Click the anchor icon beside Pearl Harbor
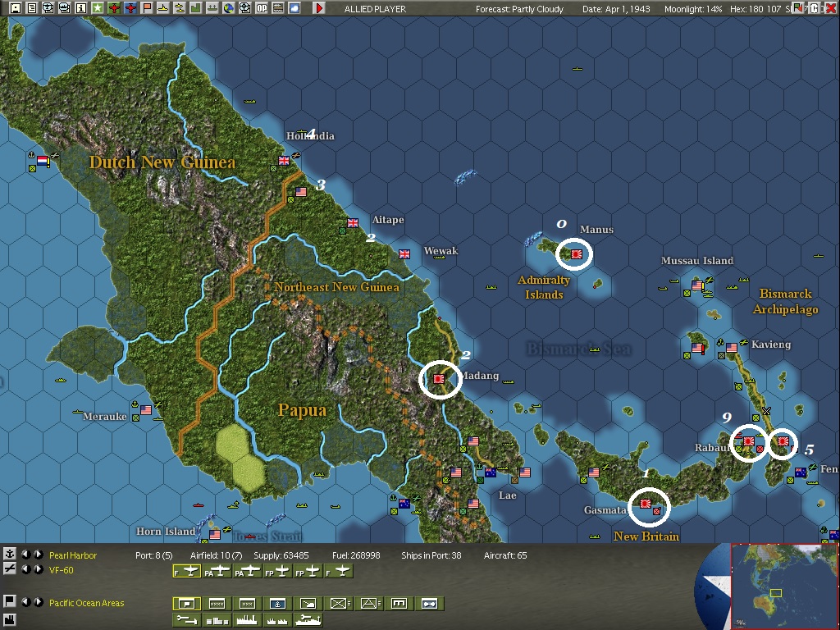Viewport: 840px width, 630px height. pos(9,554)
